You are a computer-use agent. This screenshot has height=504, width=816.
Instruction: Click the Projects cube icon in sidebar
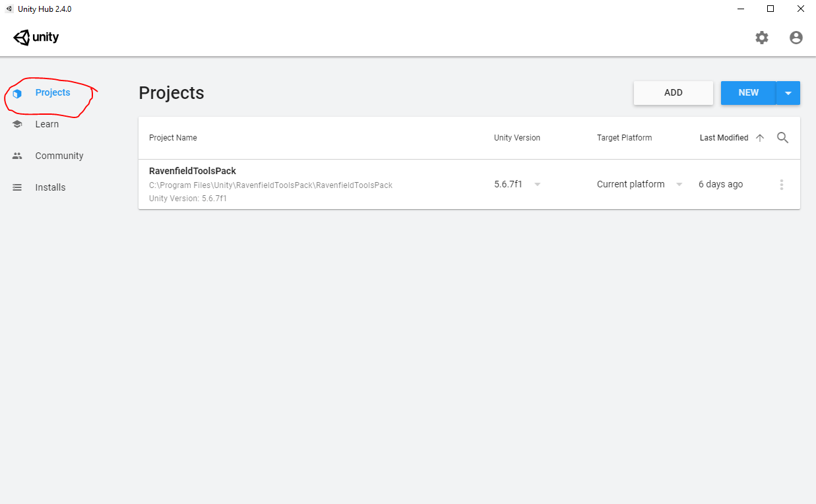[17, 93]
